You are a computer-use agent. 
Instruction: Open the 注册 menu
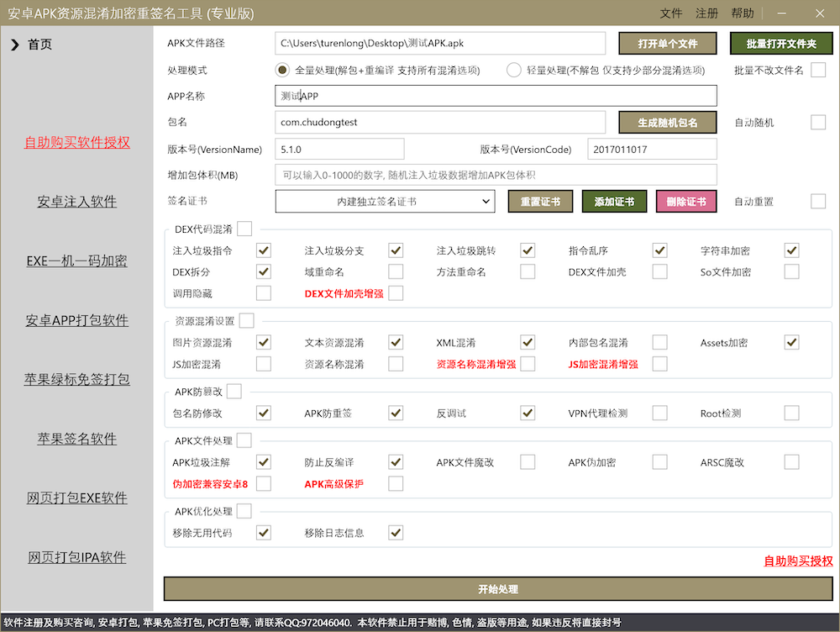click(706, 13)
